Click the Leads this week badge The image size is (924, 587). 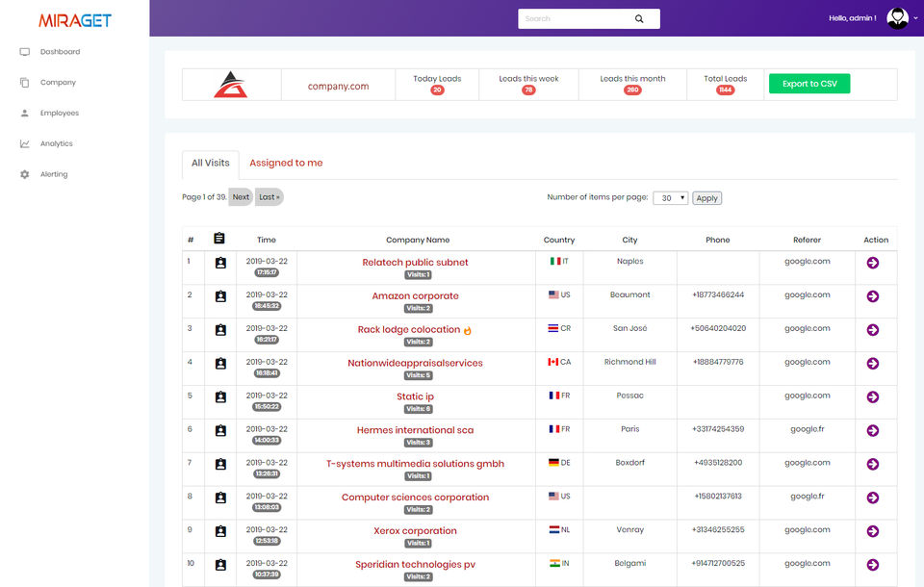528,90
